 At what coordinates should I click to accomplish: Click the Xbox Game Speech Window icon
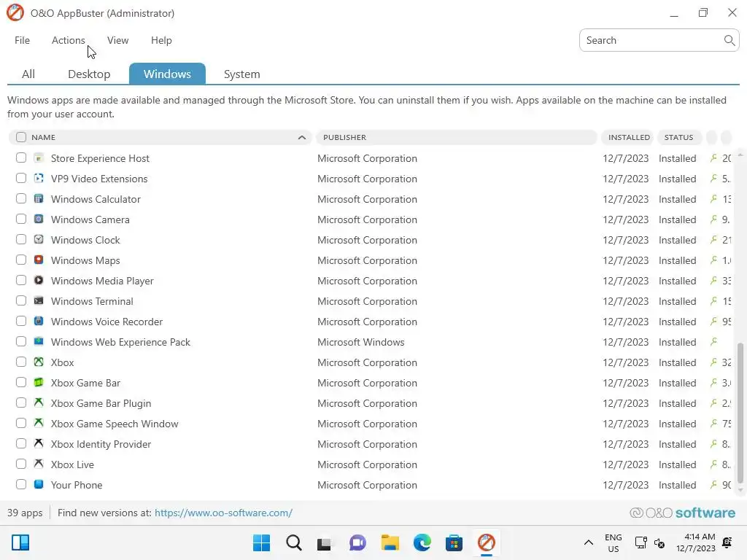[39, 424]
